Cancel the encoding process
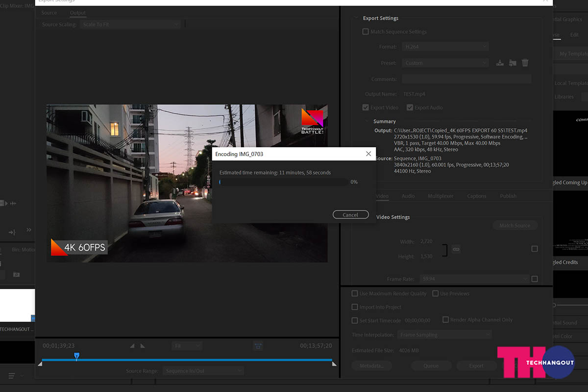Image resolution: width=588 pixels, height=392 pixels. coord(350,215)
